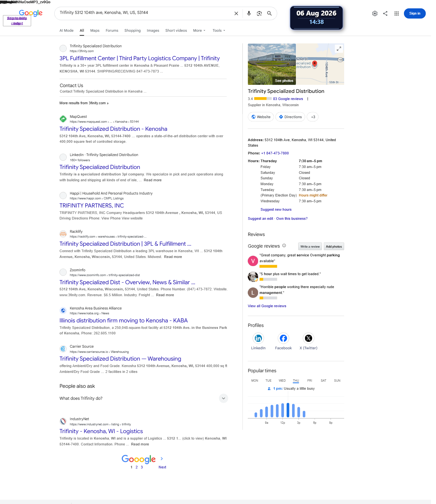Select SAT in Popular times
The height and width of the screenshot is (504, 436).
point(323,381)
